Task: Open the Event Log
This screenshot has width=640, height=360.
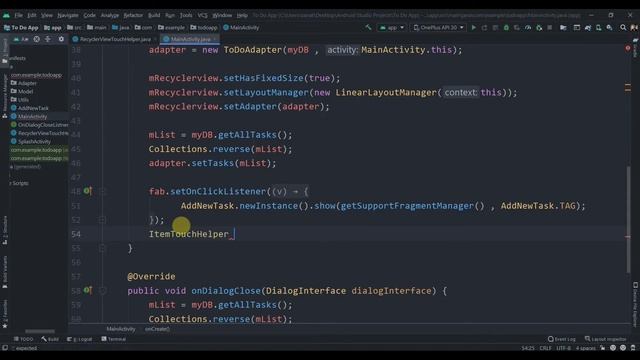Action: click(562, 339)
